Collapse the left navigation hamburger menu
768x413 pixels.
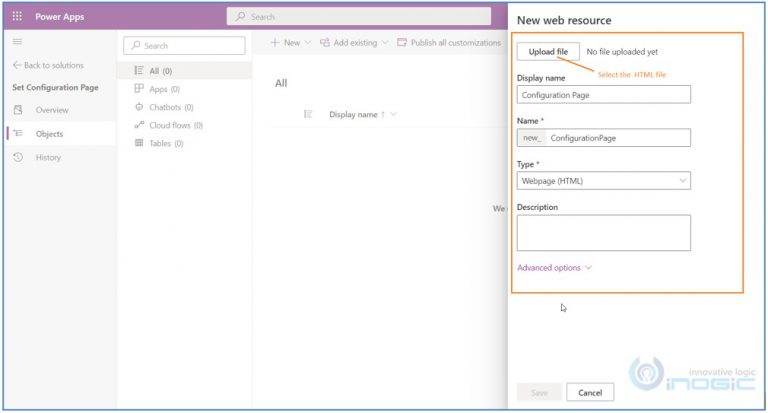coord(17,42)
